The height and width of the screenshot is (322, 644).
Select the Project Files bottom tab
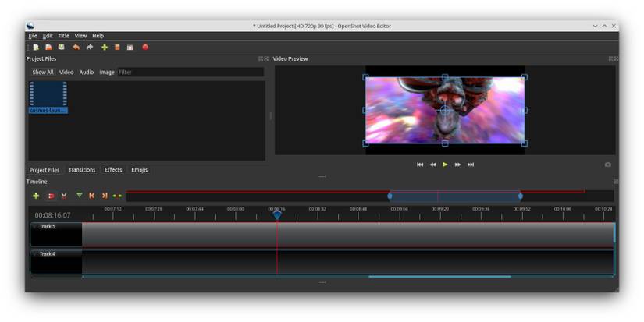[44, 170]
